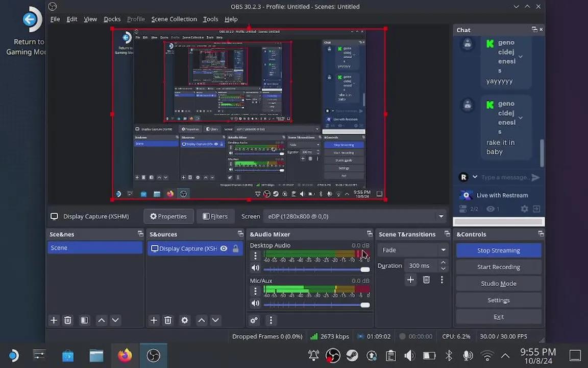Select 'Scene' in the Scenes list
The width and height of the screenshot is (588, 368).
(x=95, y=248)
